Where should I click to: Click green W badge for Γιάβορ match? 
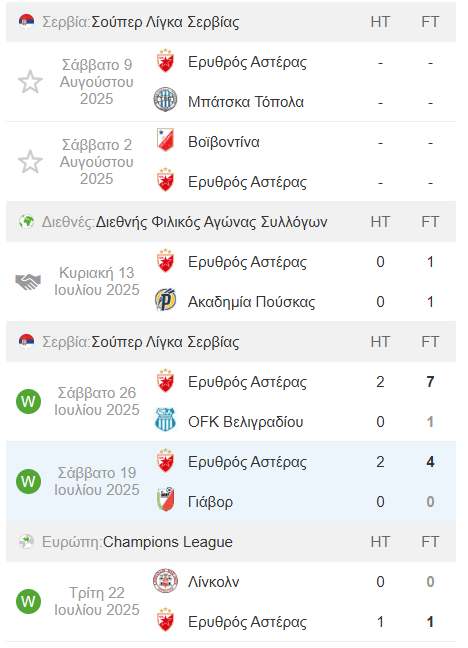[28, 481]
